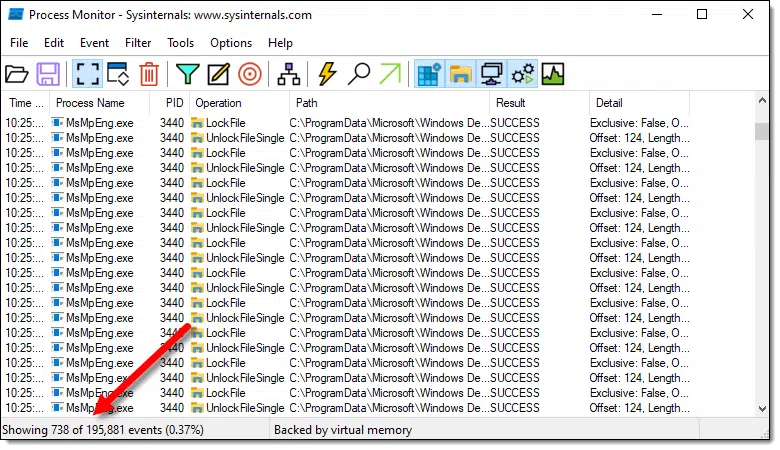
Task: Toggle Show Process and Thread Activity icon
Action: coord(522,75)
